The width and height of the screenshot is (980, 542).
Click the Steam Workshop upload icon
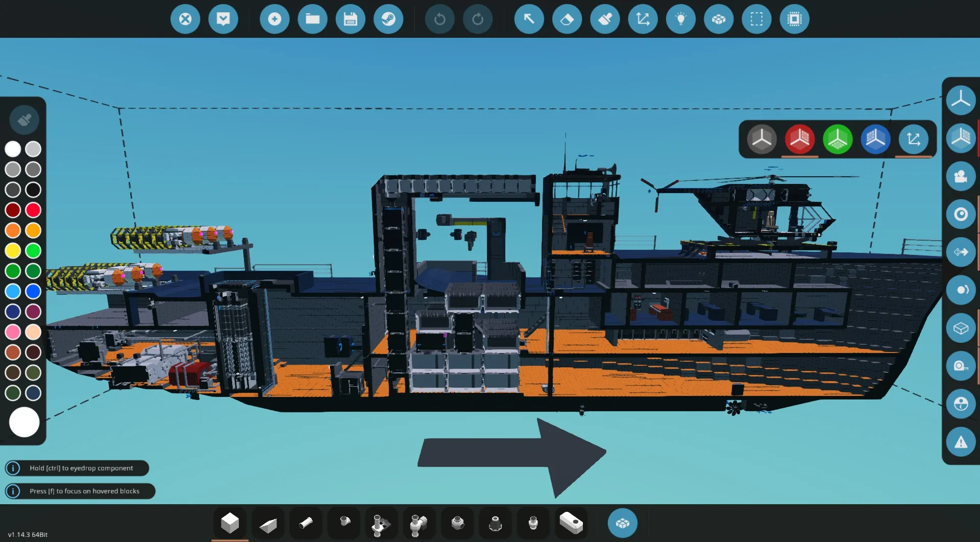[x=388, y=19]
